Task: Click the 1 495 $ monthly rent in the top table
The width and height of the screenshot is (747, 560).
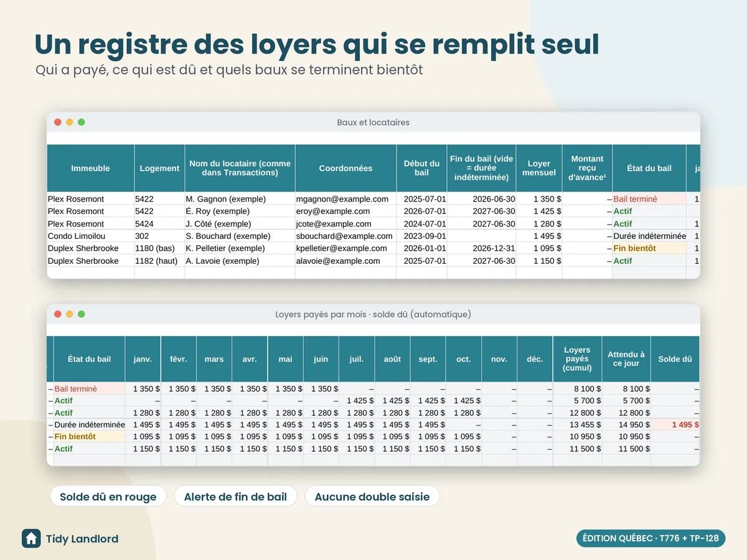Action: click(x=539, y=236)
